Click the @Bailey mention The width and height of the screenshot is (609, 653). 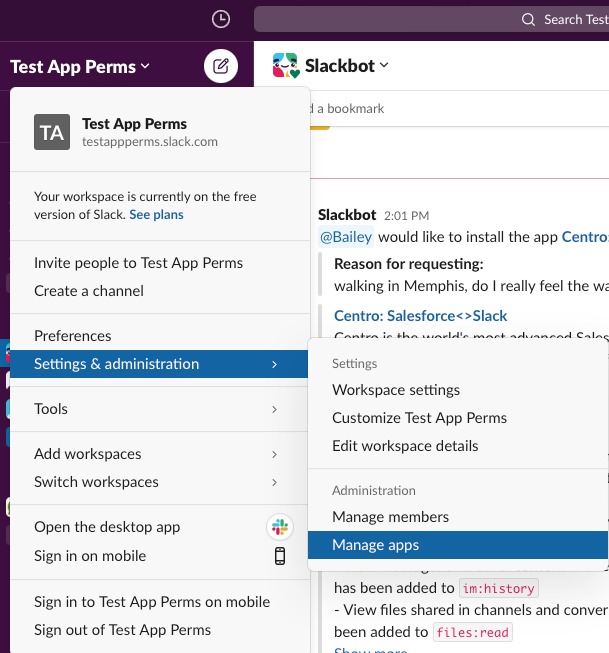pyautogui.click(x=346, y=237)
